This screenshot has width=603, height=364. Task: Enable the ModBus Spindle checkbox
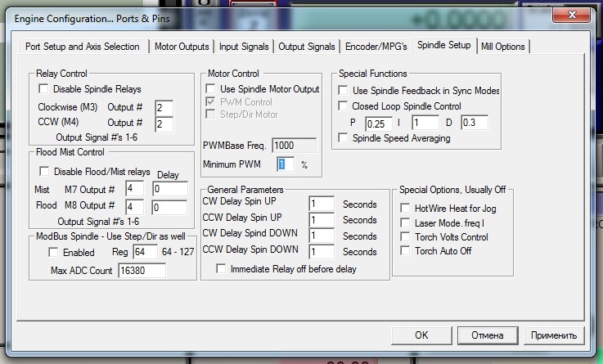pyautogui.click(x=53, y=252)
